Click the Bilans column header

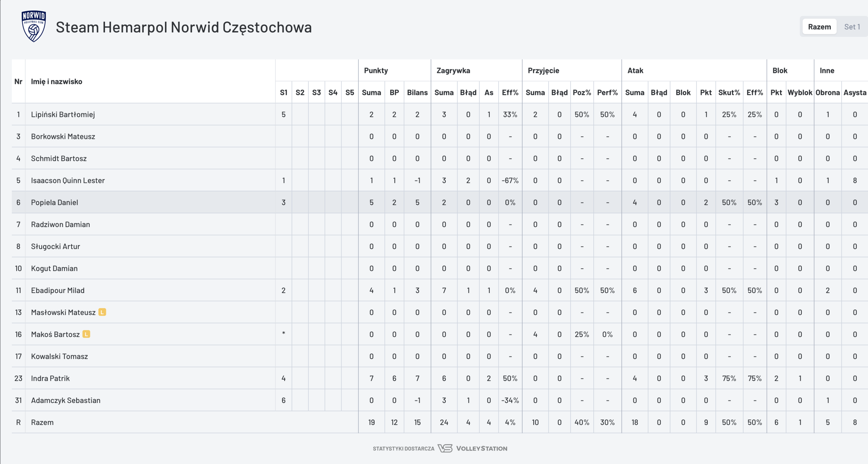pyautogui.click(x=417, y=92)
